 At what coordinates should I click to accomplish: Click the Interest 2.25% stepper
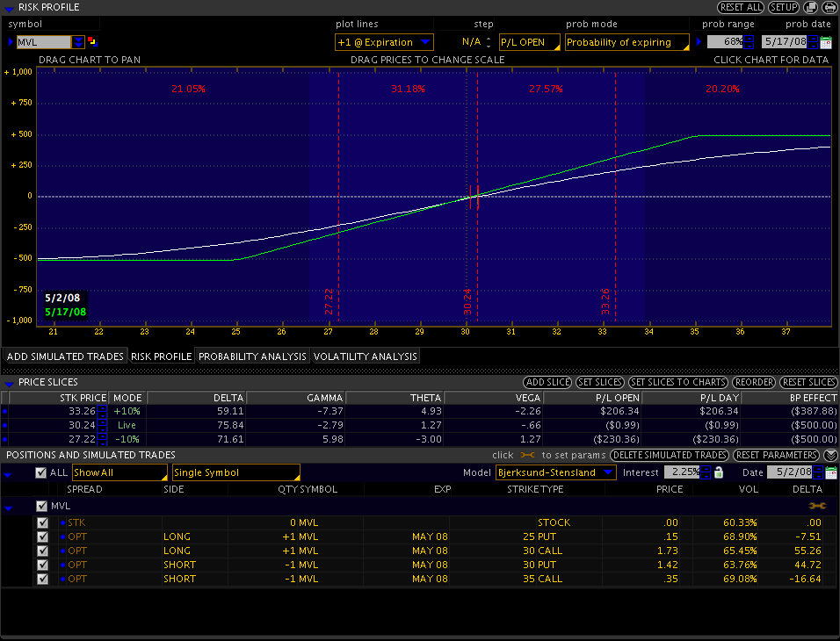[x=706, y=472]
